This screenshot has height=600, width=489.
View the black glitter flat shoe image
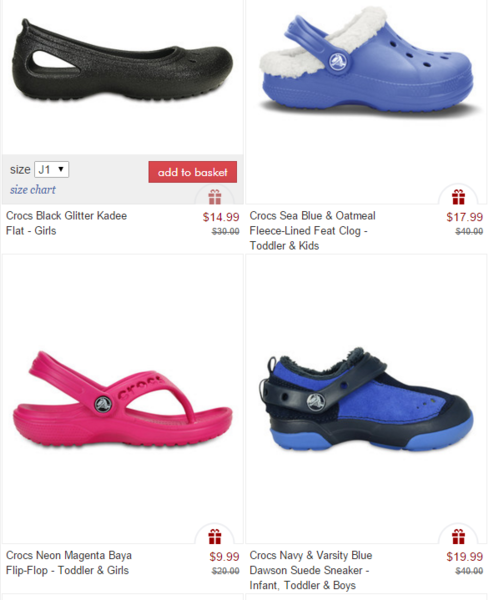click(x=122, y=60)
